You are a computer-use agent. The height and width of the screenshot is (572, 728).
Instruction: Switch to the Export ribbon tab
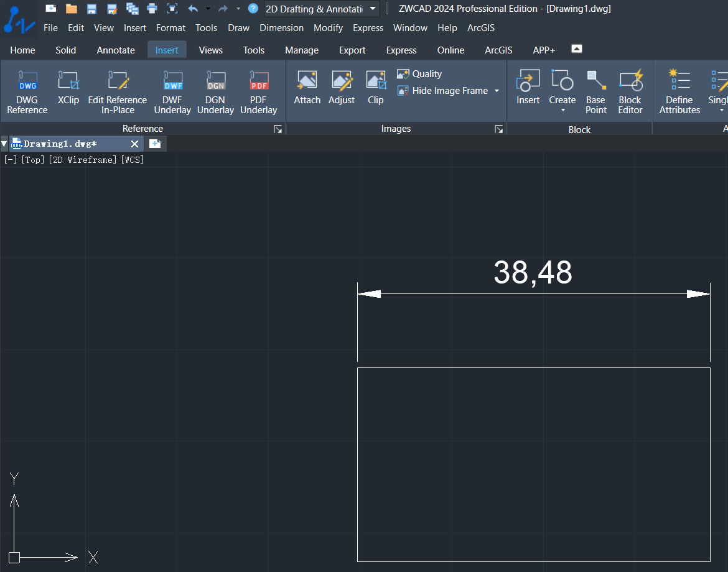click(x=352, y=50)
